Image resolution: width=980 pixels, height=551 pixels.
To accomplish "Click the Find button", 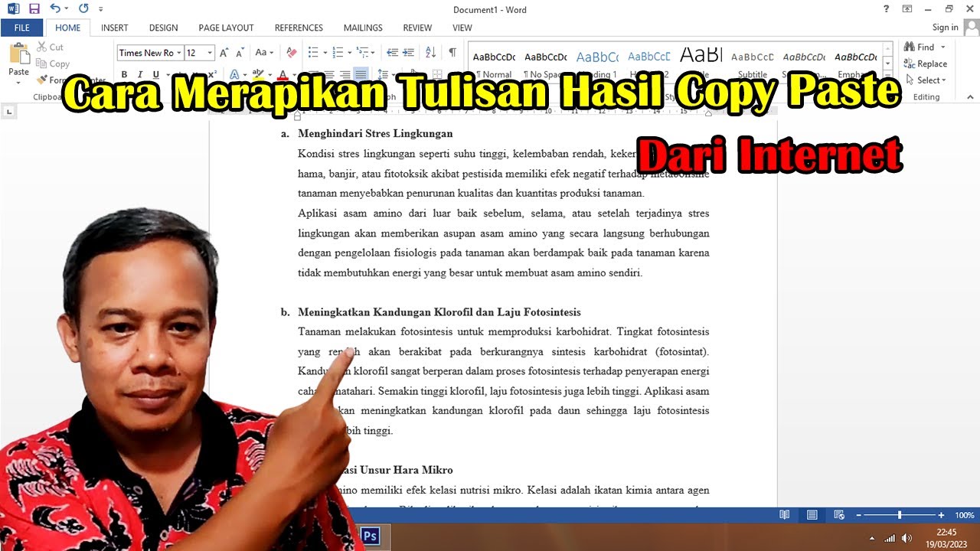I will [x=920, y=47].
